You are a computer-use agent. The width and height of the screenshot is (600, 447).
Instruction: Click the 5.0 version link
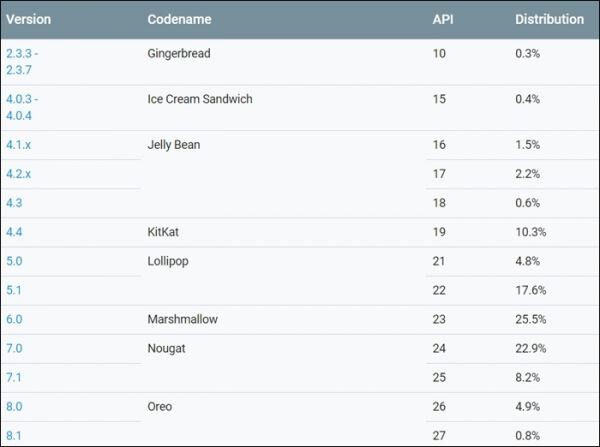pyautogui.click(x=14, y=261)
